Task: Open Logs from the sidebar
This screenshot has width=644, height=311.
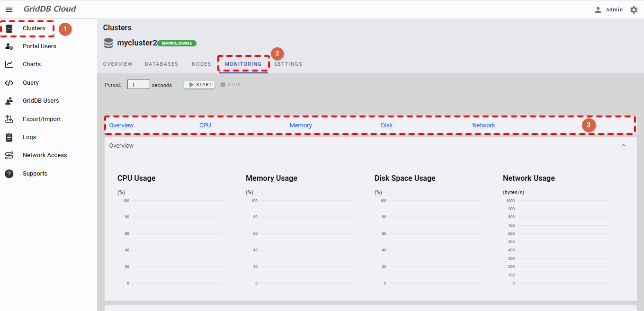Action: [29, 137]
